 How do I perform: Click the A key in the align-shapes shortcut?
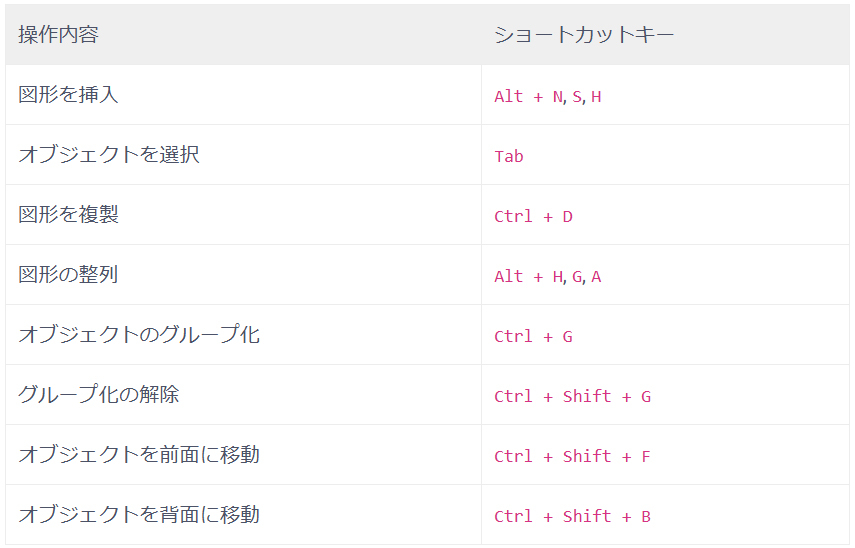pyautogui.click(x=596, y=277)
